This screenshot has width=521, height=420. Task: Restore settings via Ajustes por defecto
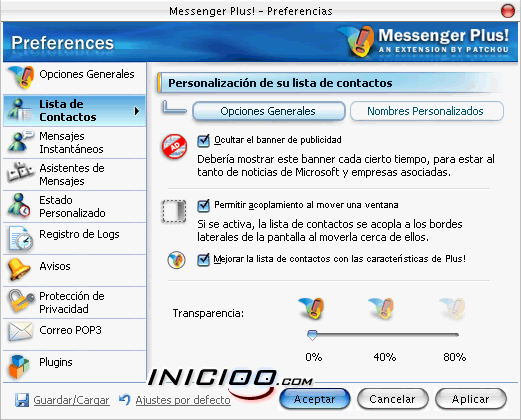point(183,400)
